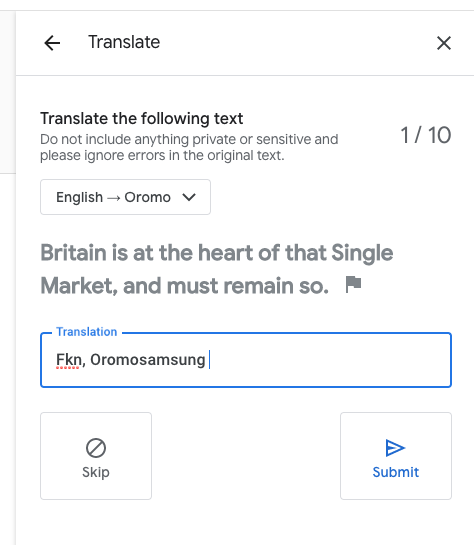Screen dimensions: 474x545
Task: Click the circle-slash Skip icon
Action: click(x=96, y=448)
